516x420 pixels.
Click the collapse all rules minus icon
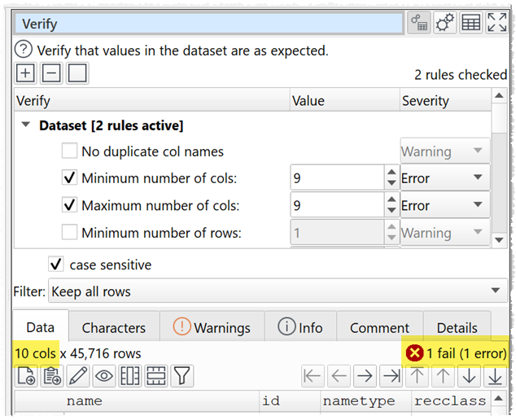pos(51,73)
